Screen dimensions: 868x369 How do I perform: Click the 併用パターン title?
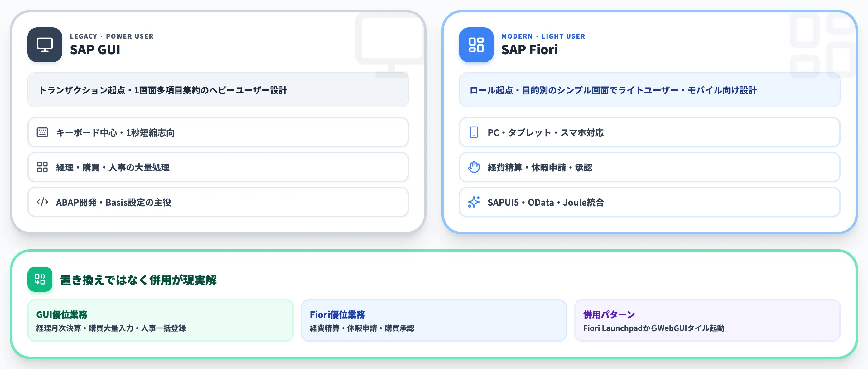tap(609, 314)
